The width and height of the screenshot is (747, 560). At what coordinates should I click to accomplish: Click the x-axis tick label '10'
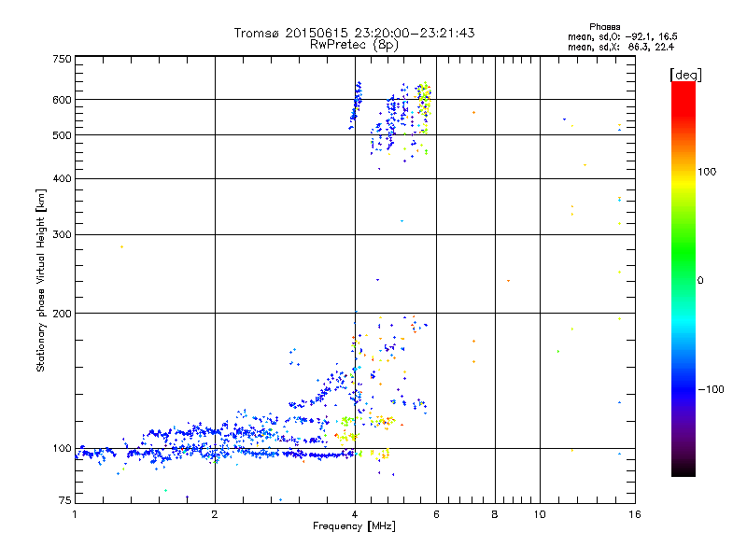(x=540, y=514)
